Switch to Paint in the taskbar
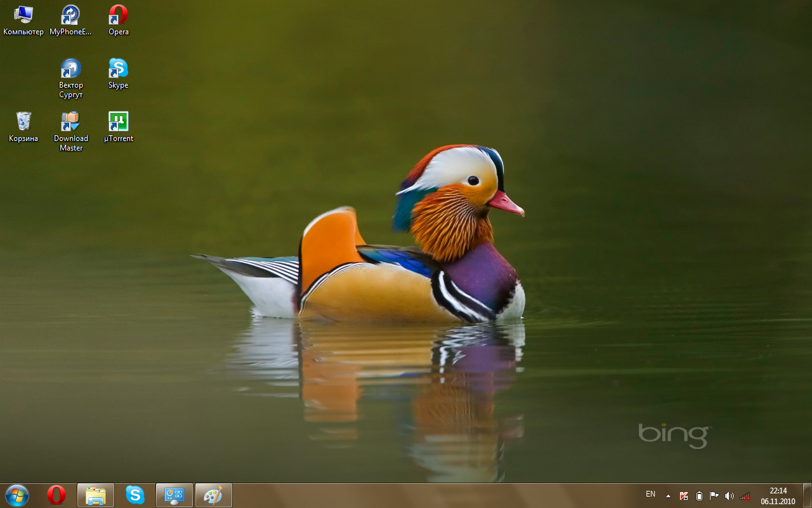812x508 pixels. [x=214, y=495]
